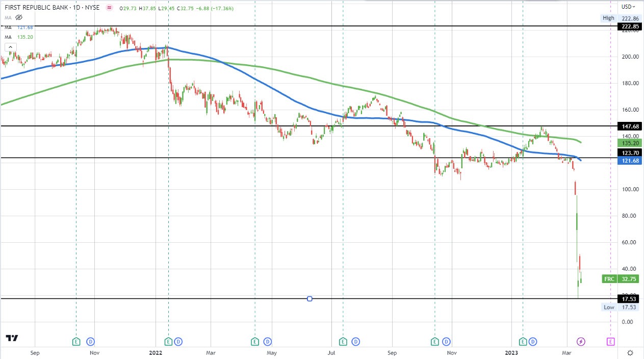Click the 222.85 price line label
Screen dimensions: 644x359
[x=630, y=26]
